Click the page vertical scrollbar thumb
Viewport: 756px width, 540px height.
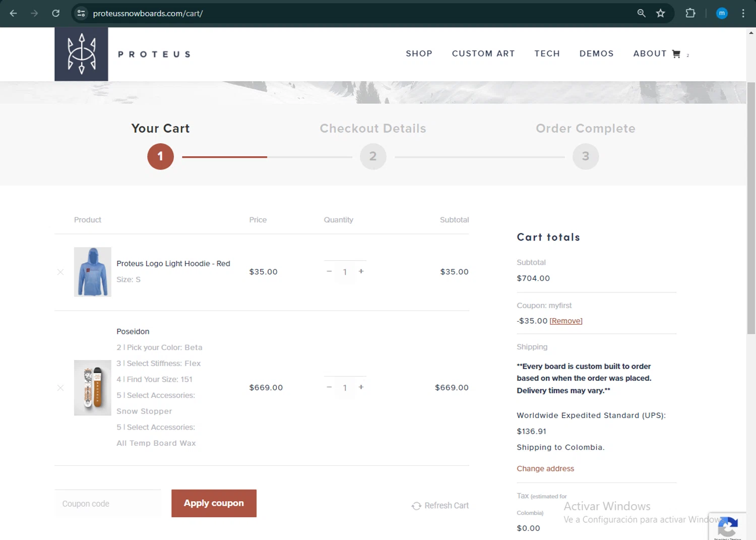[751, 208]
